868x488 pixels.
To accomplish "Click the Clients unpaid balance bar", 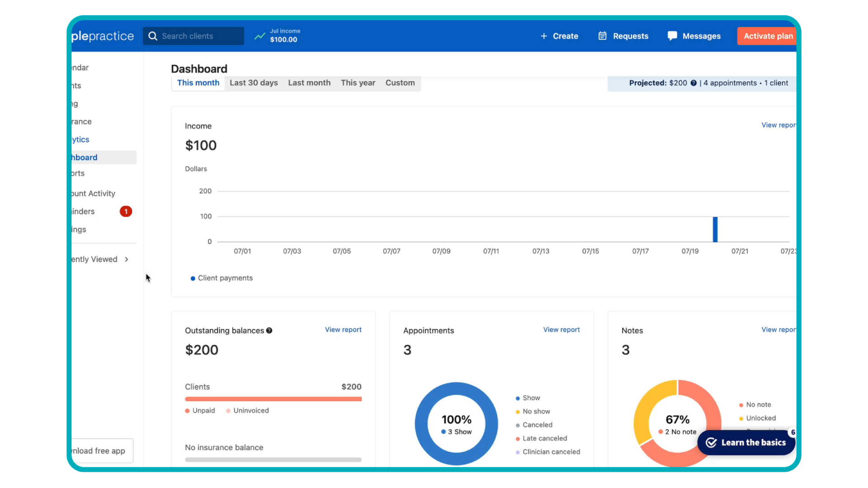I will click(x=273, y=399).
